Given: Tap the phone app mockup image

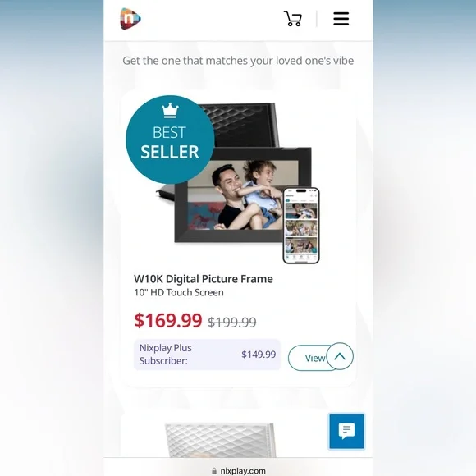Looking at the screenshot, I should pyautogui.click(x=301, y=226).
